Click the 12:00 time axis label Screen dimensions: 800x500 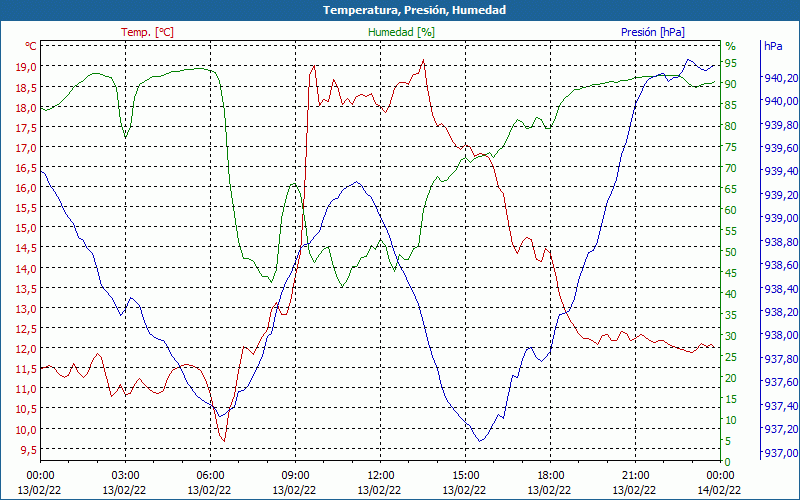(x=380, y=477)
